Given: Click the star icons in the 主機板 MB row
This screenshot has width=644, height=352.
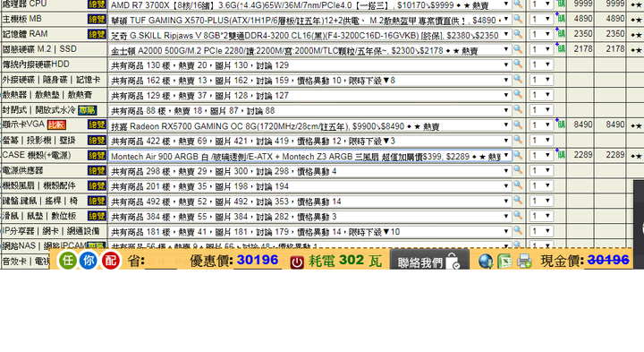Looking at the screenshot, I should tap(636, 20).
